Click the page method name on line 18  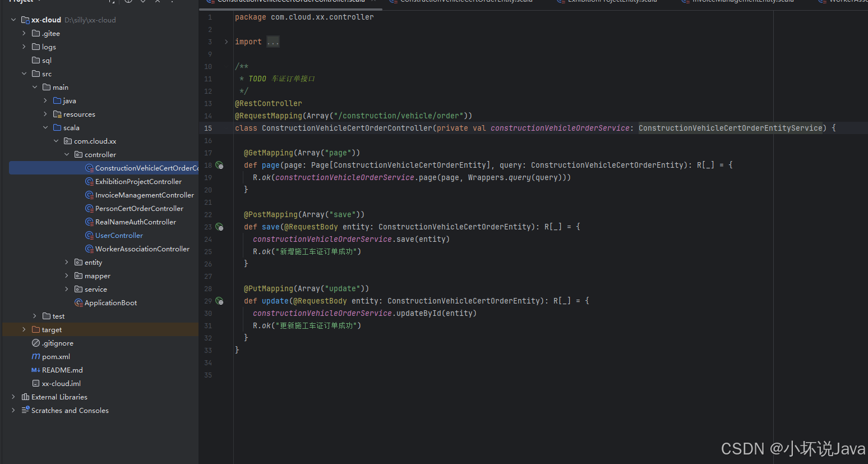point(271,165)
